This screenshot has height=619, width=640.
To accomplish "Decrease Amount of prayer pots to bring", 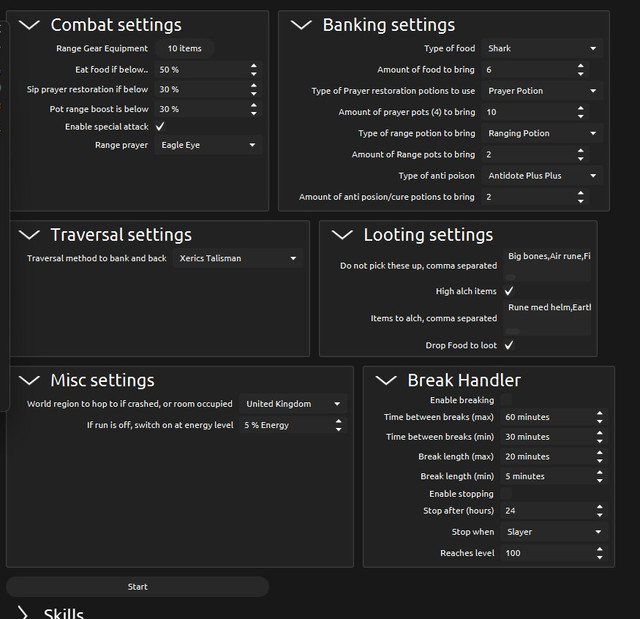I will click(x=581, y=116).
